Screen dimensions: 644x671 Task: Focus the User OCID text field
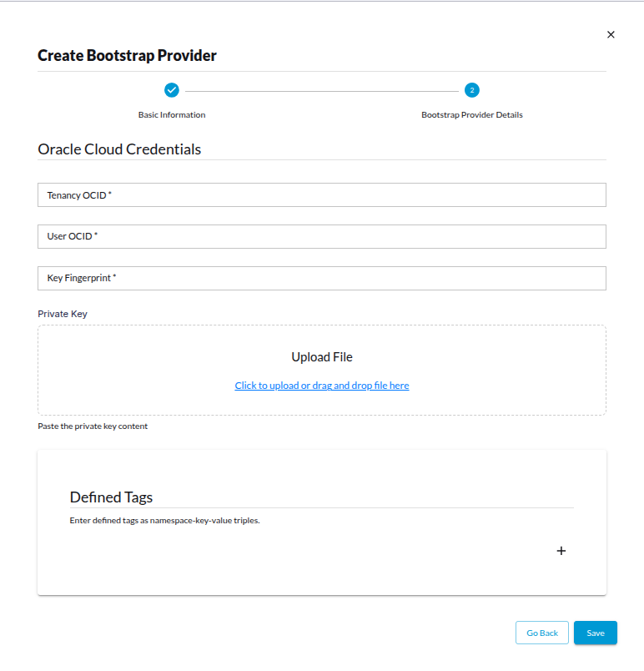322,236
